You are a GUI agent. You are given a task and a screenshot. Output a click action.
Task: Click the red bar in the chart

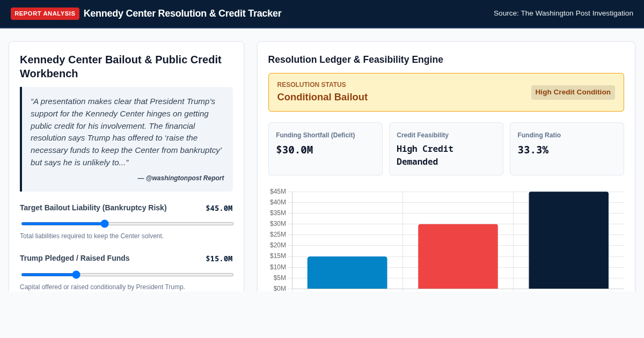click(458, 256)
